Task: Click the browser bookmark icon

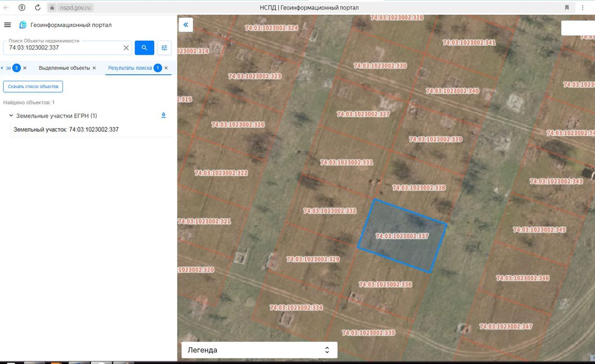Action: click(567, 7)
